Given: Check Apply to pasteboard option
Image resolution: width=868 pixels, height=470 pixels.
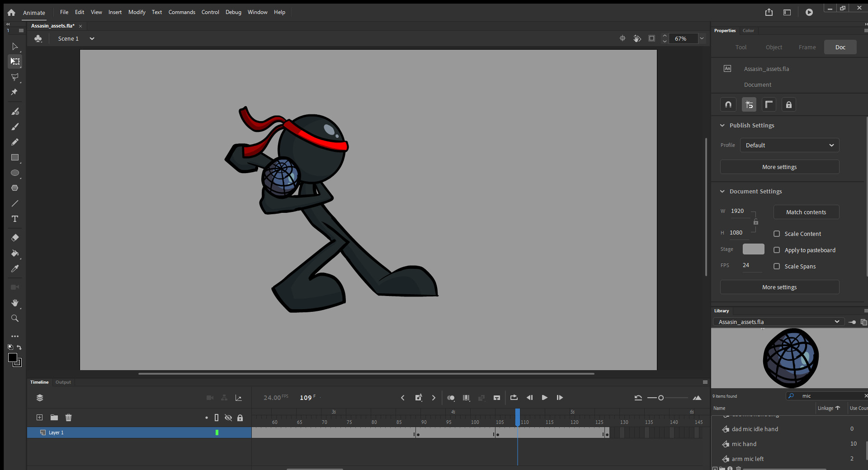Looking at the screenshot, I should 777,250.
